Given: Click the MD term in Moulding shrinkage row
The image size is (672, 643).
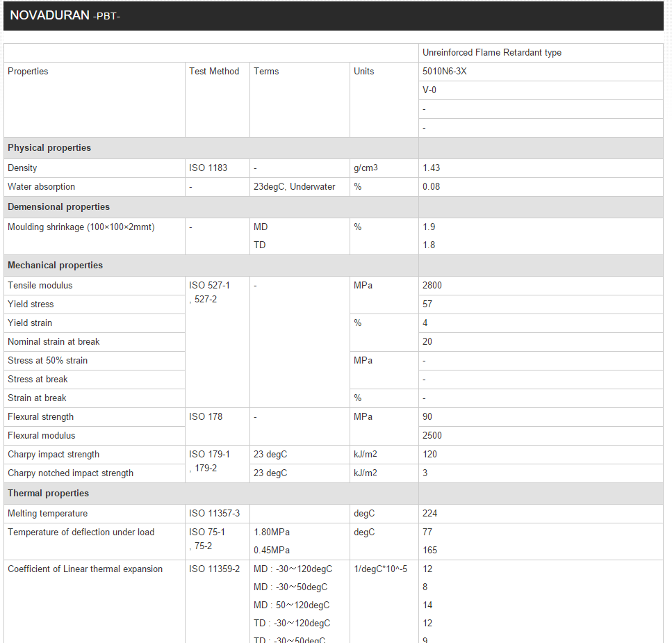Looking at the screenshot, I should (260, 227).
